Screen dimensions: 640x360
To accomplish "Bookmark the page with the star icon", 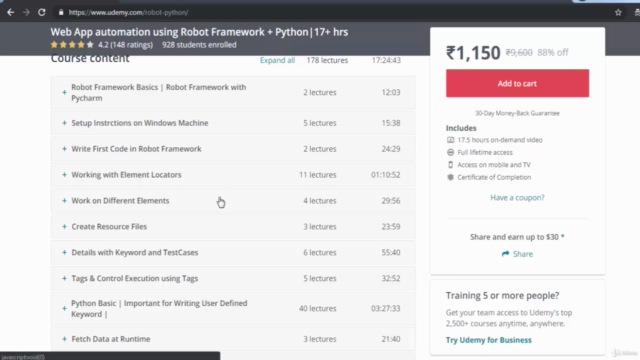I will point(618,13).
